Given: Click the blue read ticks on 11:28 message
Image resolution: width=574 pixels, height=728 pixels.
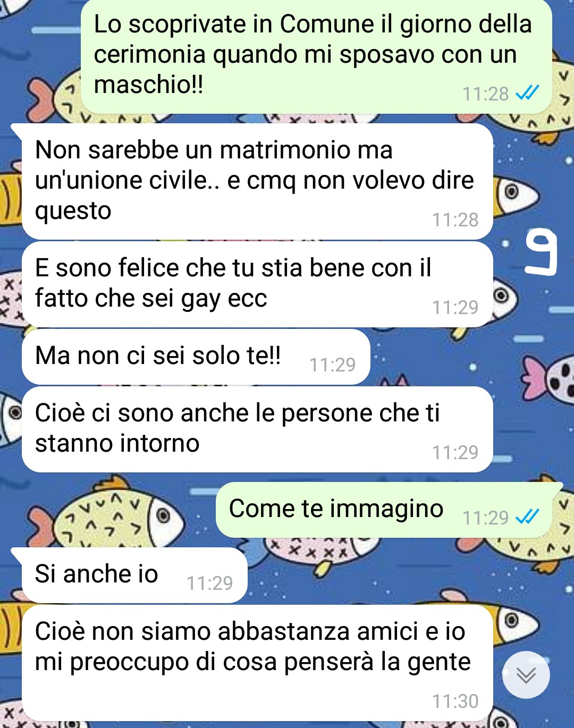Looking at the screenshot, I should (527, 93).
